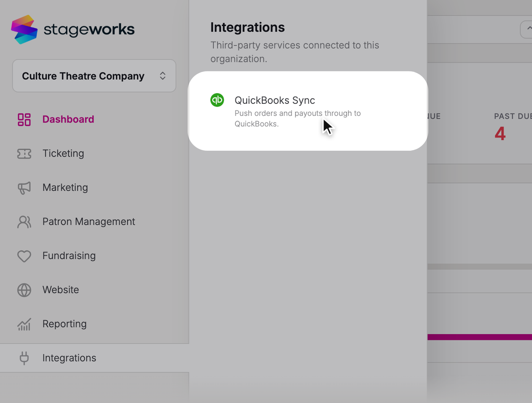The image size is (532, 403).
Task: Click the magenta progress bar
Action: click(x=480, y=337)
